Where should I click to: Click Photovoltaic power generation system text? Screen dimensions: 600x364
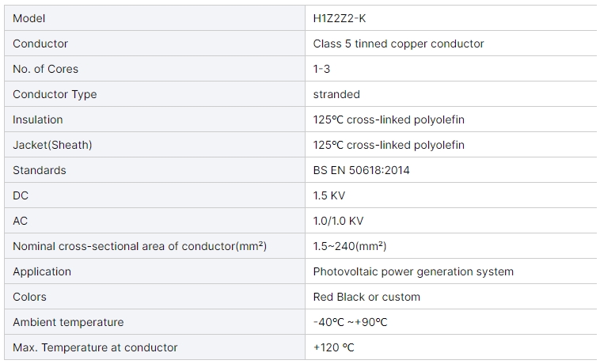(x=413, y=271)
